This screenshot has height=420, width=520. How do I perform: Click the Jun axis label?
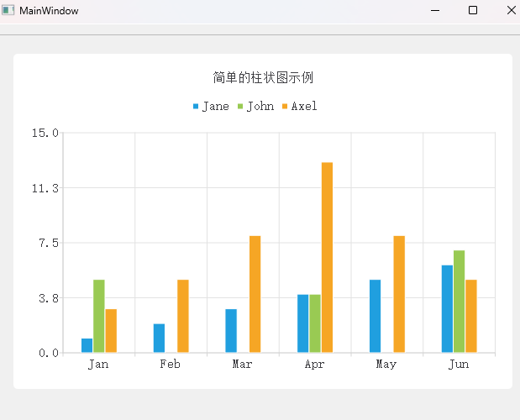(x=459, y=365)
